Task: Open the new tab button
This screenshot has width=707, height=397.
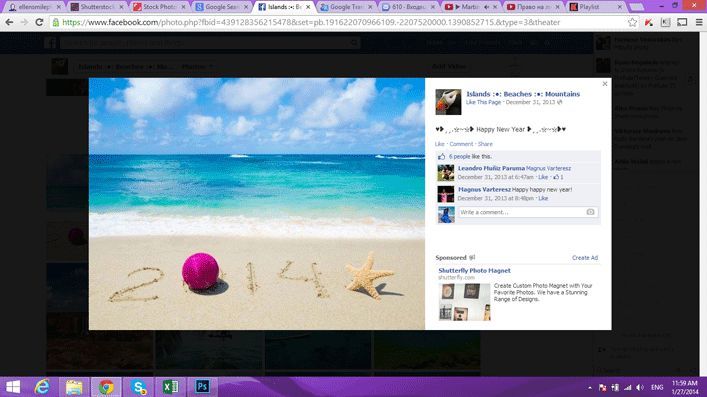Action: [x=636, y=7]
